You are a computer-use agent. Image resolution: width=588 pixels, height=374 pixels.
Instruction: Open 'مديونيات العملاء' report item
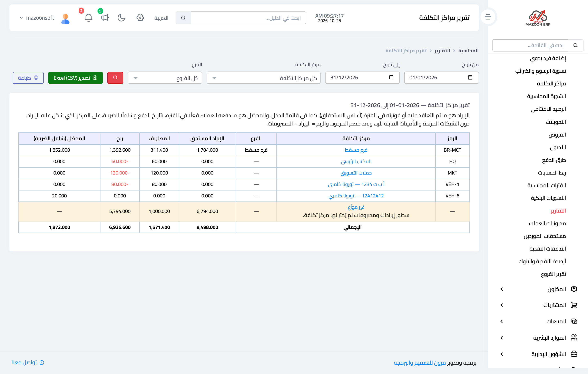(547, 223)
